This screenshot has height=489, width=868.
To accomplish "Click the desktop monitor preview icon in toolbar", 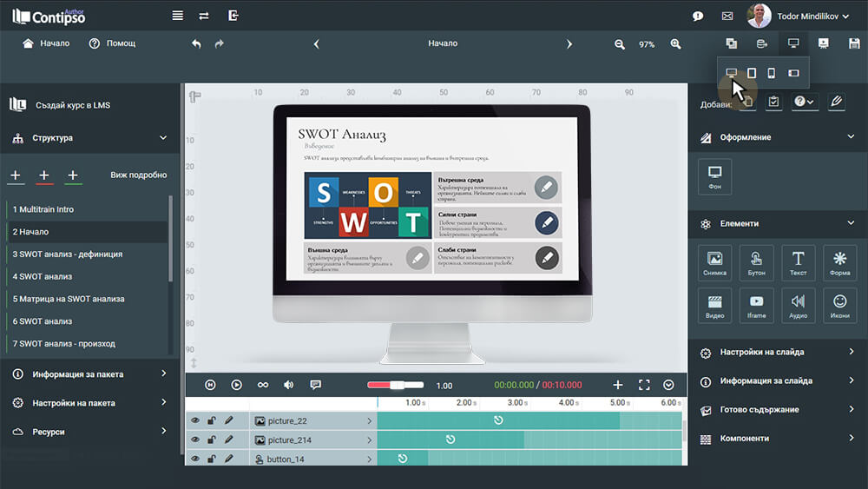I will click(x=793, y=43).
